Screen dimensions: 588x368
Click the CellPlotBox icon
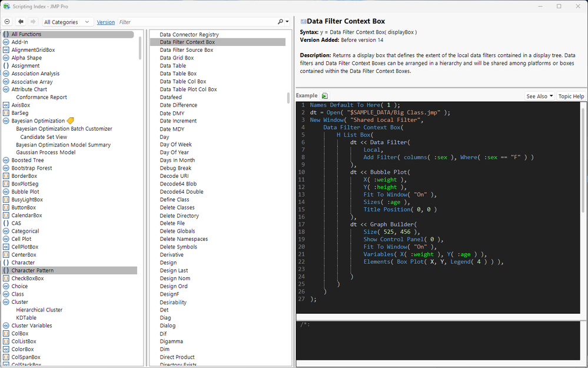(x=6, y=247)
